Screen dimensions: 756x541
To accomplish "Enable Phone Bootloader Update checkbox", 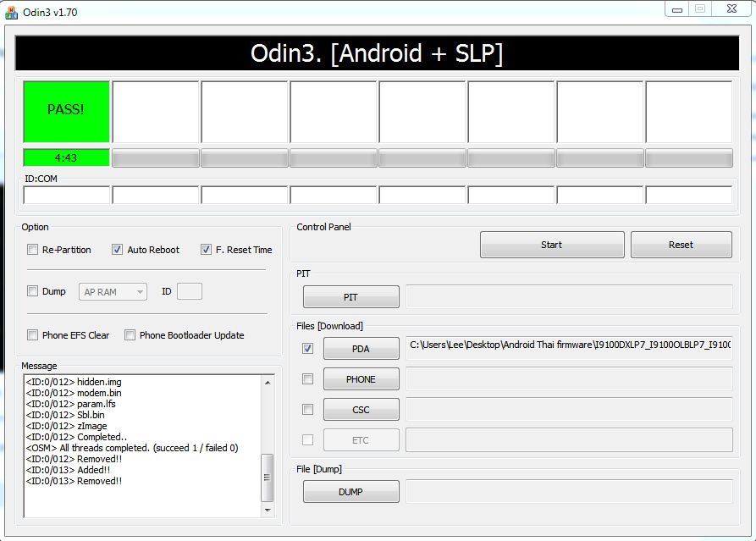I will coord(130,335).
